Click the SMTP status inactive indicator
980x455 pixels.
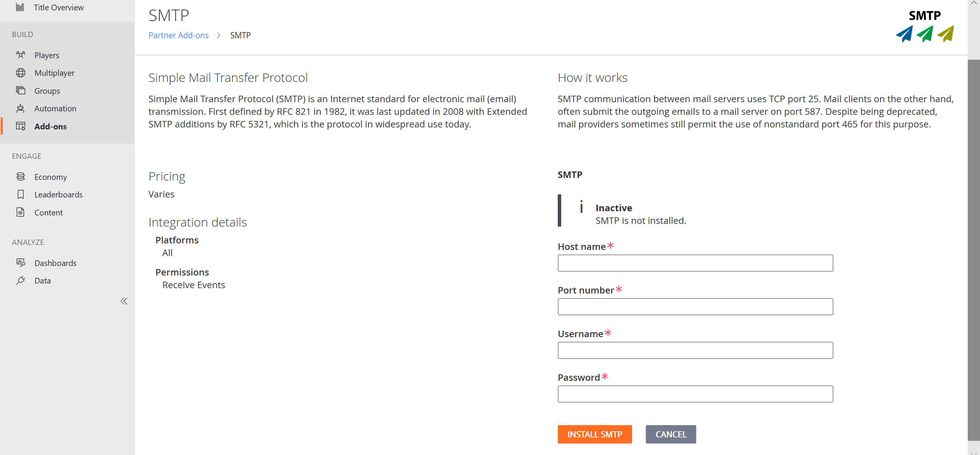pyautogui.click(x=613, y=207)
